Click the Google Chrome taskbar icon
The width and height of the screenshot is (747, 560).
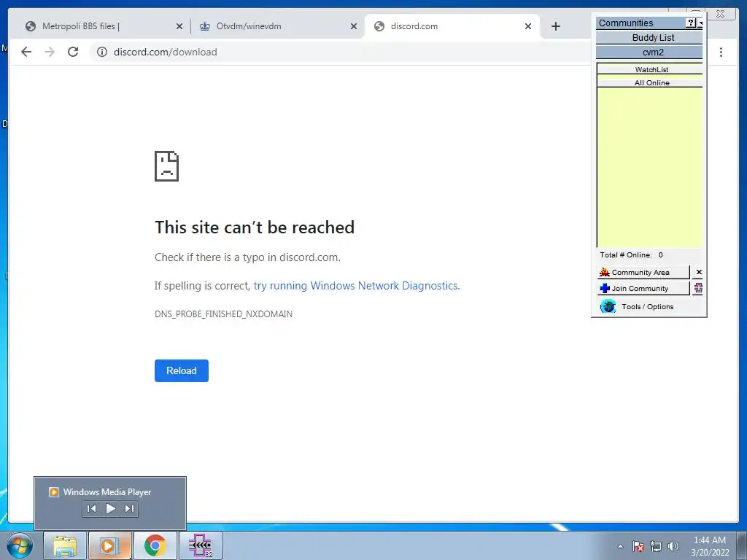[155, 545]
